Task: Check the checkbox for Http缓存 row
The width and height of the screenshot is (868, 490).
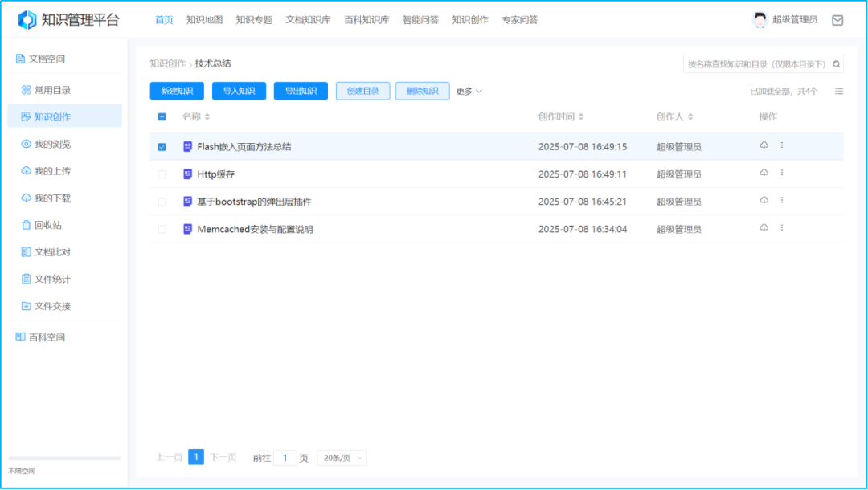Action: [x=162, y=173]
